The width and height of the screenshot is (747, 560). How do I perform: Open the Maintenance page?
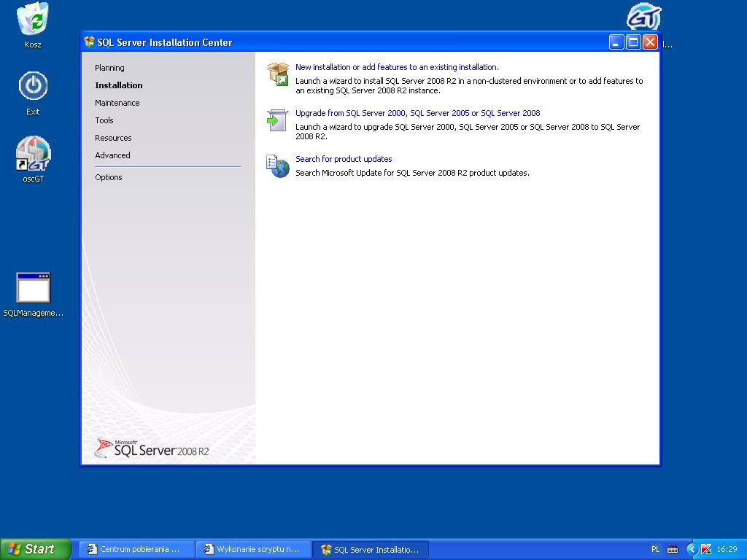117,103
